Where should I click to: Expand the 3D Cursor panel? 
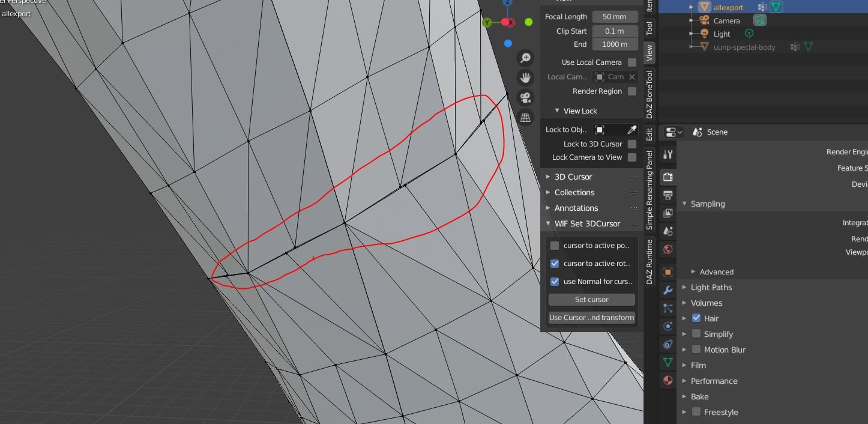[x=548, y=177]
